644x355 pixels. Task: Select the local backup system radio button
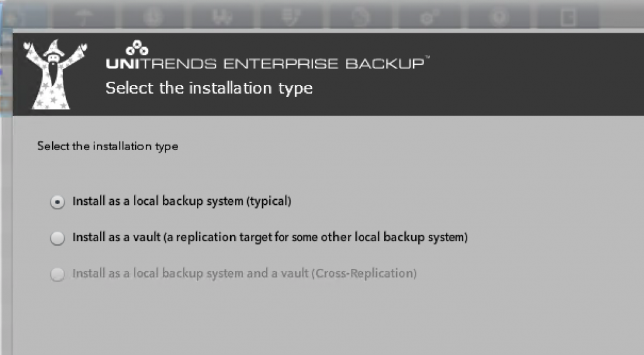57,202
